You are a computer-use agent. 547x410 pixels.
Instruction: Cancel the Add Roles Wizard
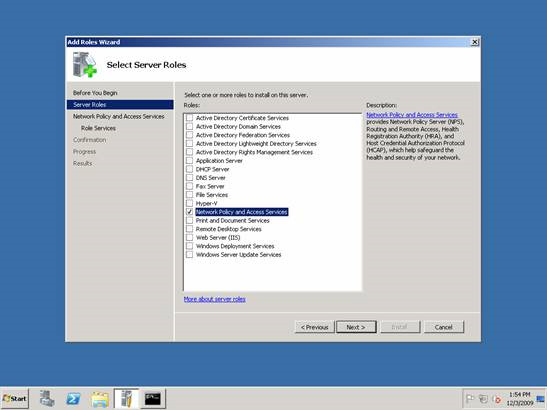(444, 327)
